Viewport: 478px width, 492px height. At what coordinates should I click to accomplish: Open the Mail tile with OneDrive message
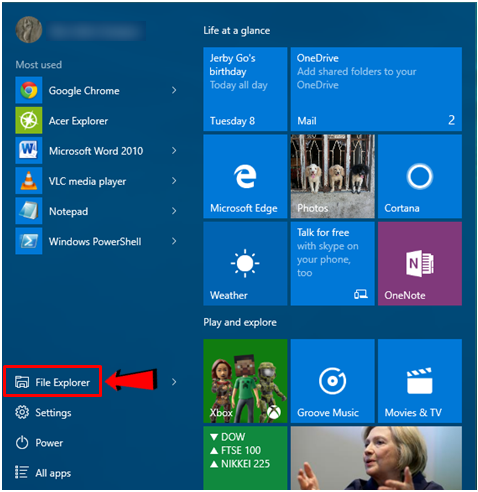[x=376, y=89]
